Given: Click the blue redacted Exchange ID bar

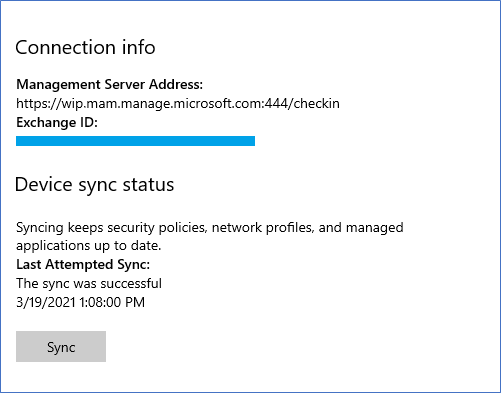Looking at the screenshot, I should point(135,141).
